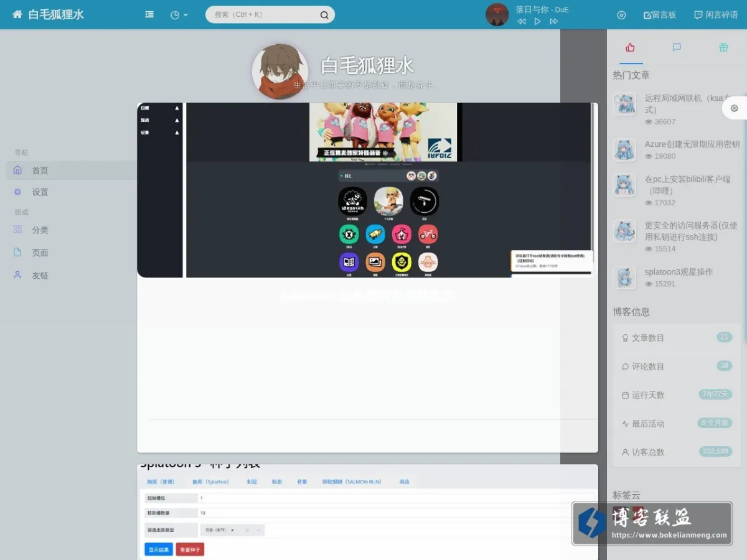The image size is (747, 560).
Task: Switch to the comments bubble tab
Action: pos(677,47)
